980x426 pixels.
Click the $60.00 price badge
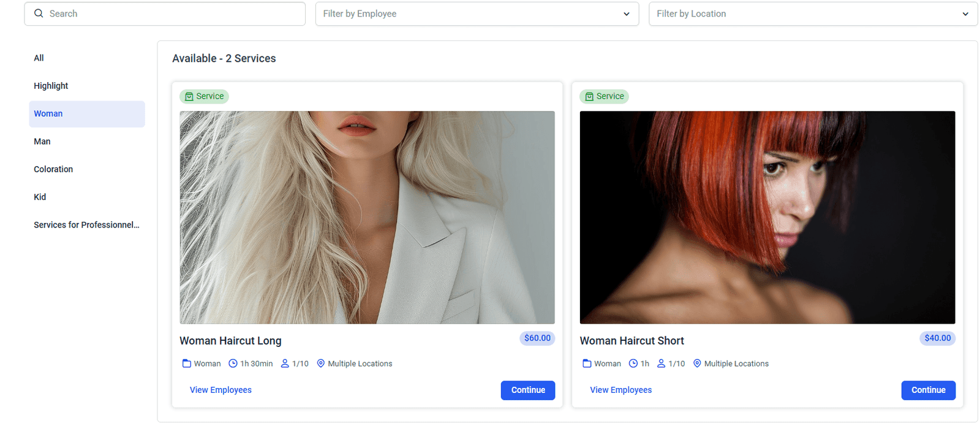(537, 338)
